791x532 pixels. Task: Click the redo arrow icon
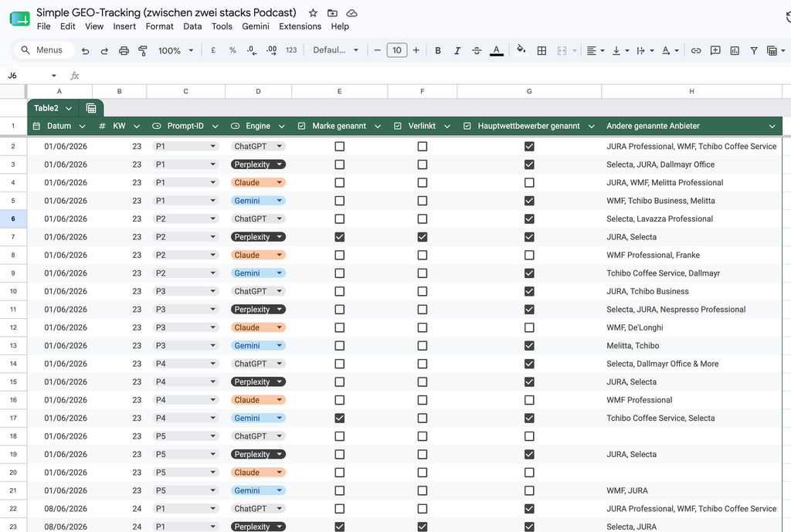[104, 50]
